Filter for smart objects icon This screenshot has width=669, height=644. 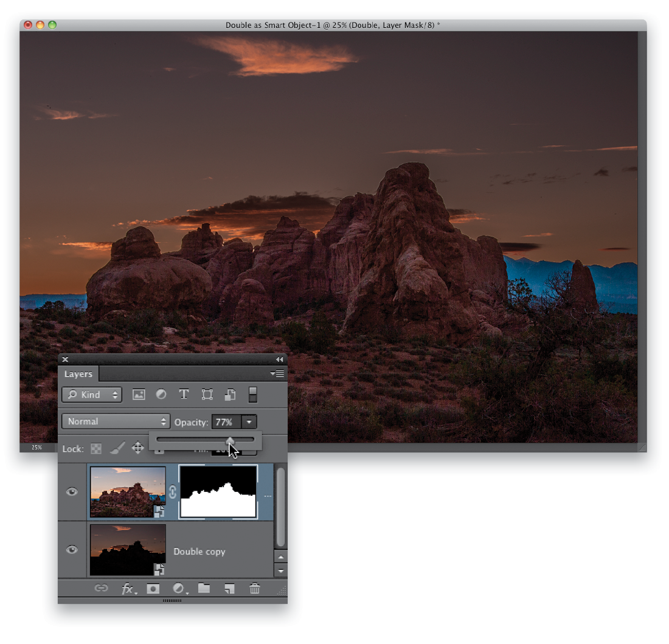click(230, 395)
